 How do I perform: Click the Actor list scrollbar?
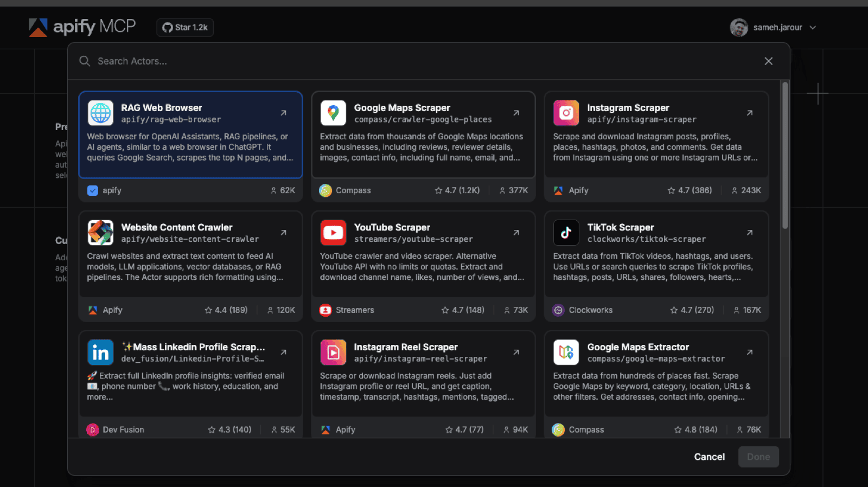coord(785,155)
